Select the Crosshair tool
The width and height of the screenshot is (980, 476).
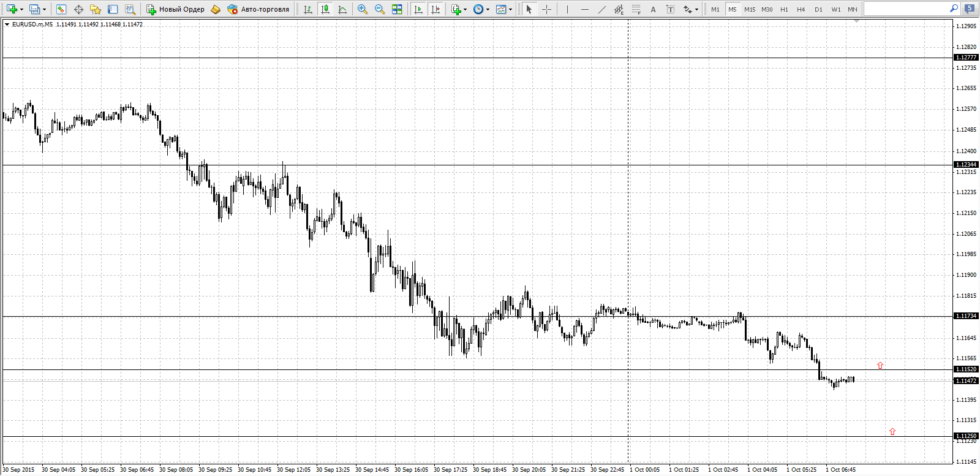coord(546,9)
